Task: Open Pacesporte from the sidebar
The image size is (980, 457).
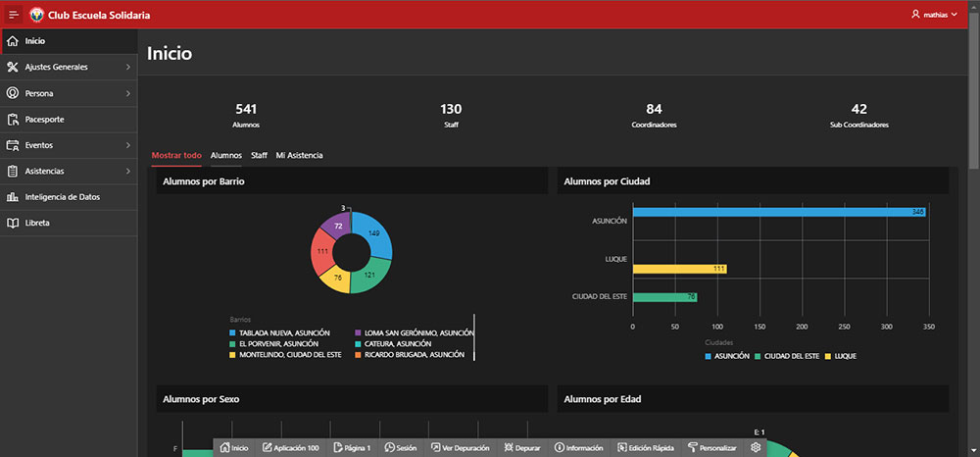Action: click(x=69, y=120)
